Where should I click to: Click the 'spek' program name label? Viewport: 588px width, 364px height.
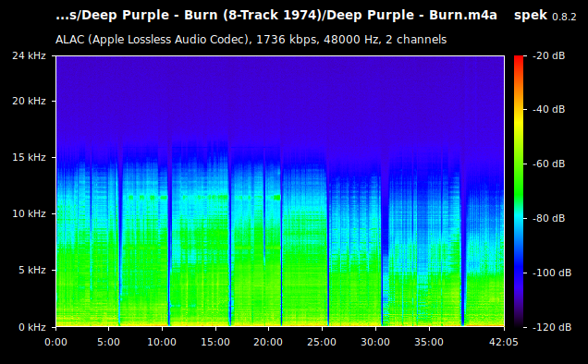(531, 16)
